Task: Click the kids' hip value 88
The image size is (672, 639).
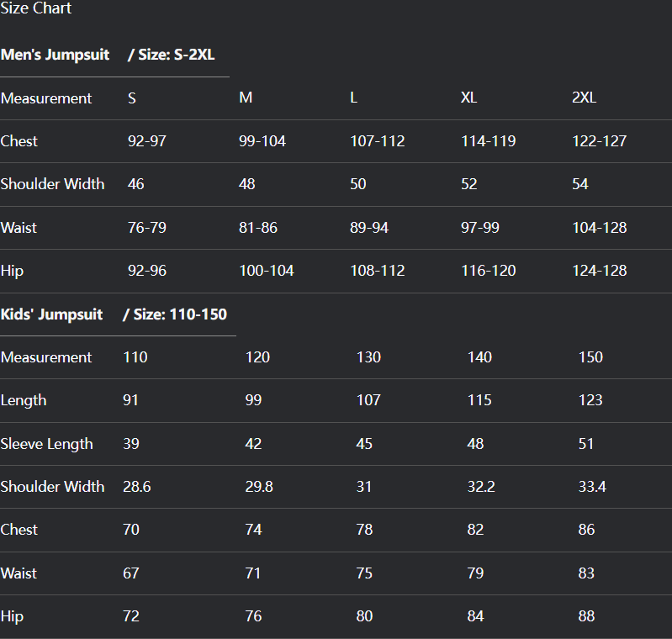Action: [586, 616]
